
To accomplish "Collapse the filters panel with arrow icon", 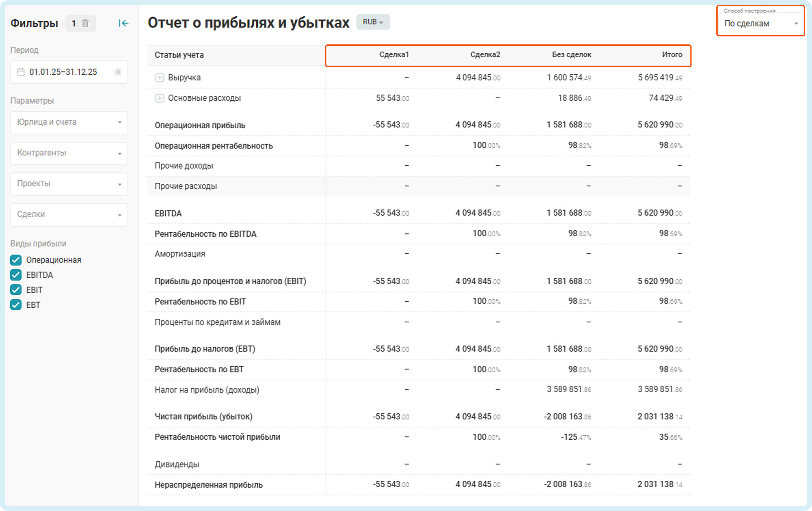I will pos(123,23).
